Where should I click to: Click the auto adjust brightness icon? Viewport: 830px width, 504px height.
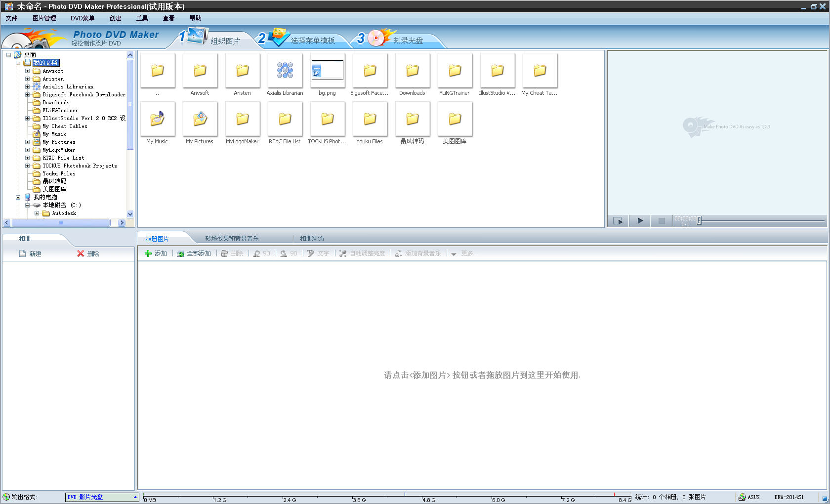pyautogui.click(x=343, y=253)
